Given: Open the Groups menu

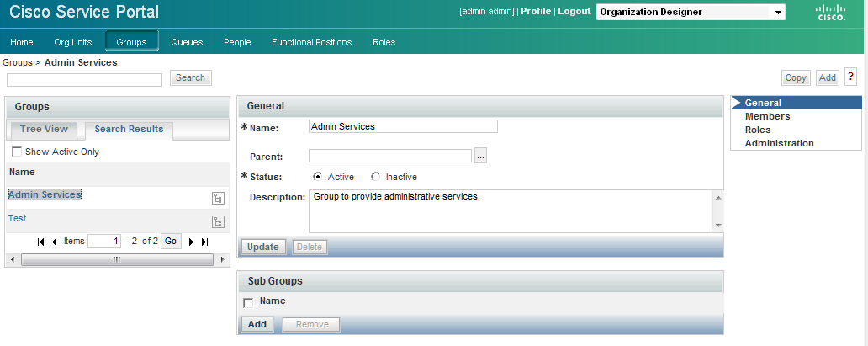Looking at the screenshot, I should pos(132,42).
